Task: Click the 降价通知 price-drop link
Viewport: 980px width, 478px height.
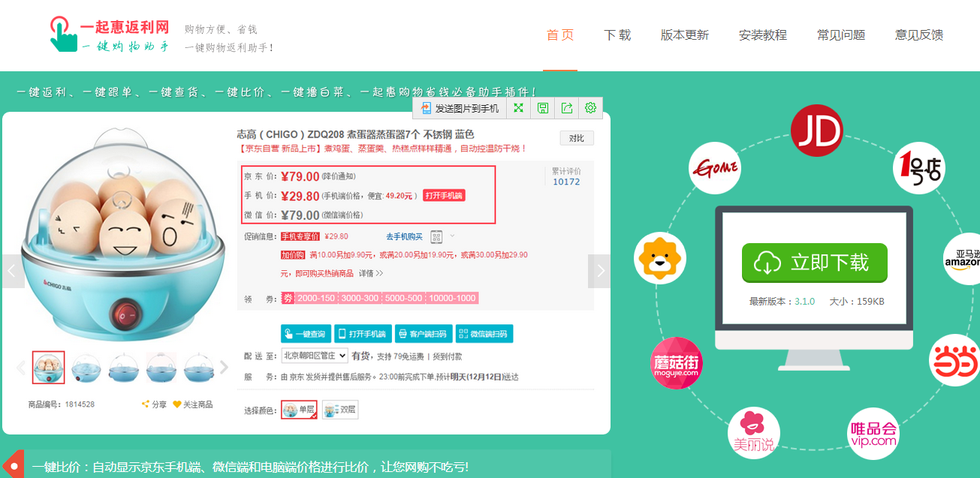Action: click(339, 176)
